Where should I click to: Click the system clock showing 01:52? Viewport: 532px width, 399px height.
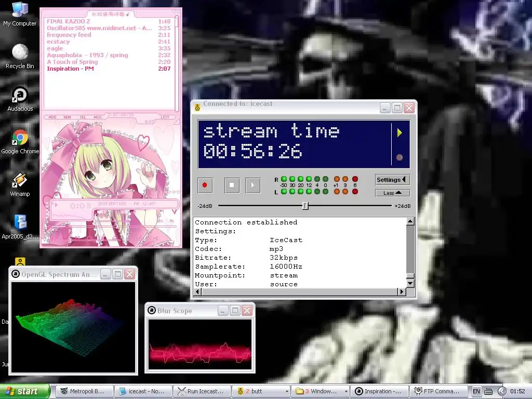(517, 391)
